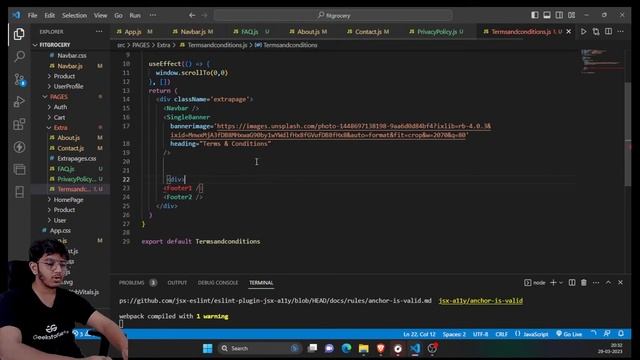Open Customize Layout icon
The width and height of the screenshot is (640, 360).
click(571, 15)
